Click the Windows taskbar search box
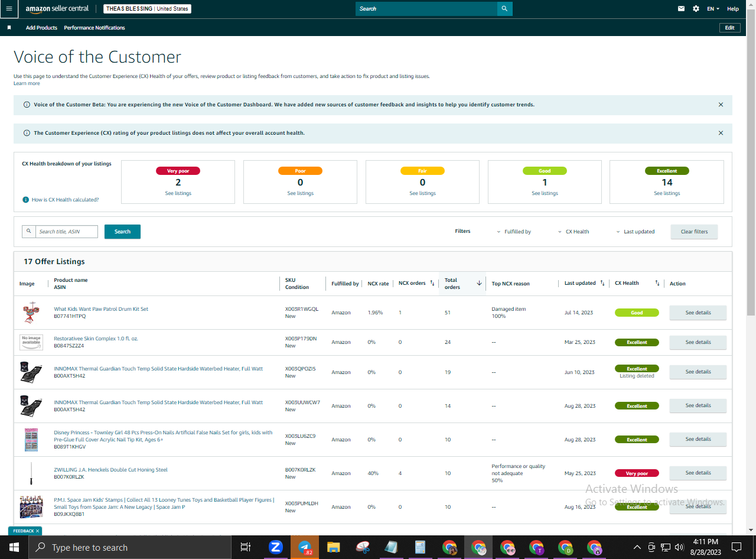This screenshot has width=756, height=559. click(130, 547)
